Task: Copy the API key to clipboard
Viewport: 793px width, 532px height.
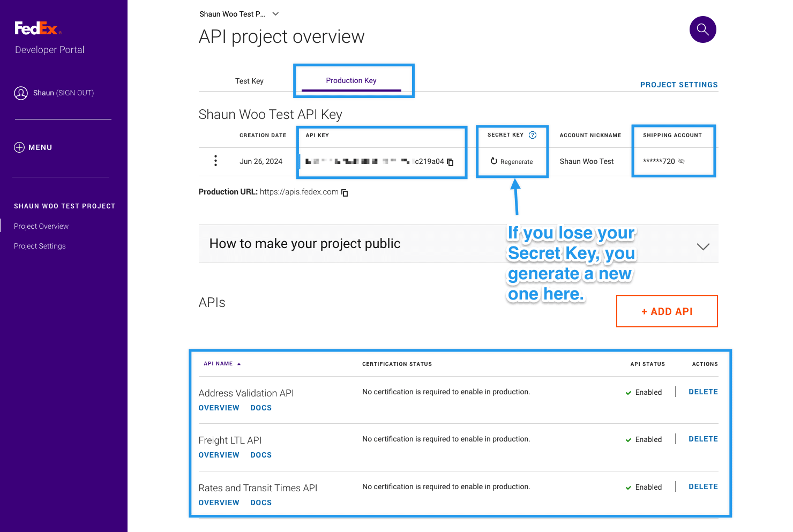Action: click(450, 162)
